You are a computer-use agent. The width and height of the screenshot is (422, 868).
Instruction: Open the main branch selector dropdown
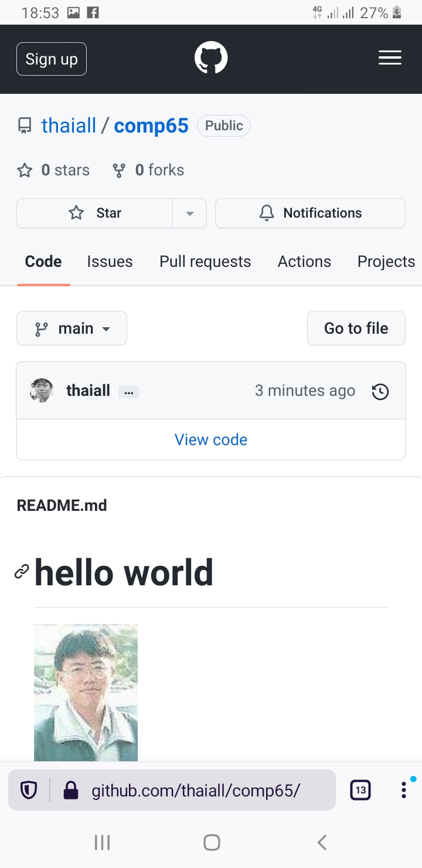[x=72, y=328]
